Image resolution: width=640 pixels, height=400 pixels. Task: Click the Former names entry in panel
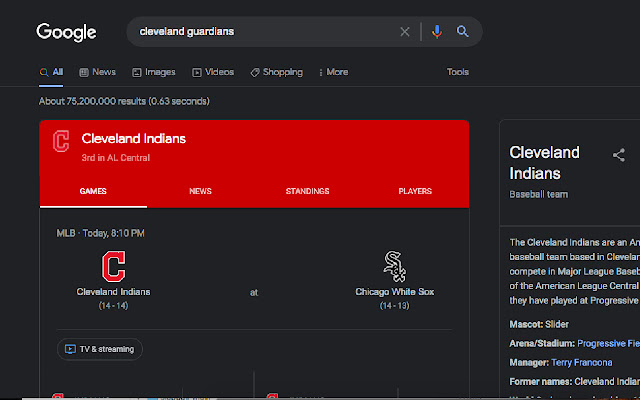point(574,382)
